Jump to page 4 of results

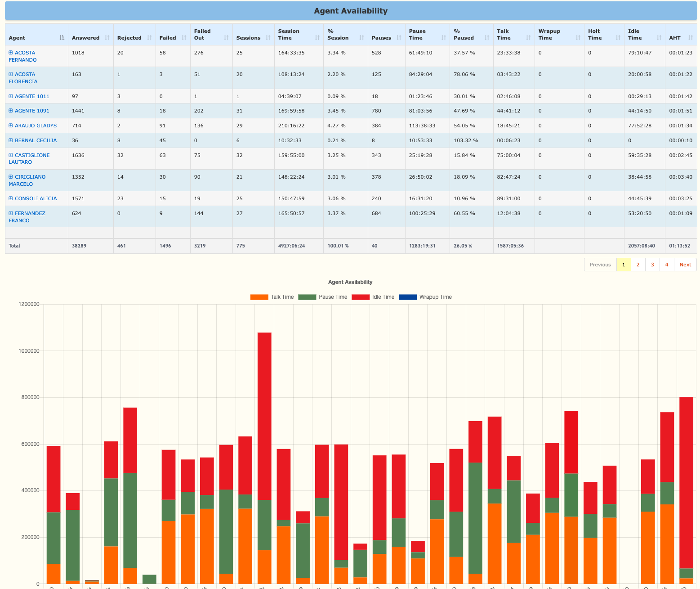667,265
